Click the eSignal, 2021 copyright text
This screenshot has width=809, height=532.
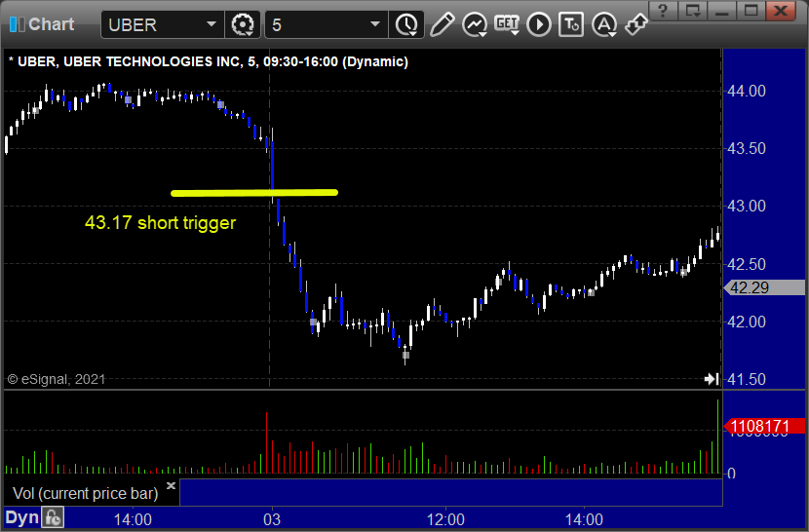(57, 379)
